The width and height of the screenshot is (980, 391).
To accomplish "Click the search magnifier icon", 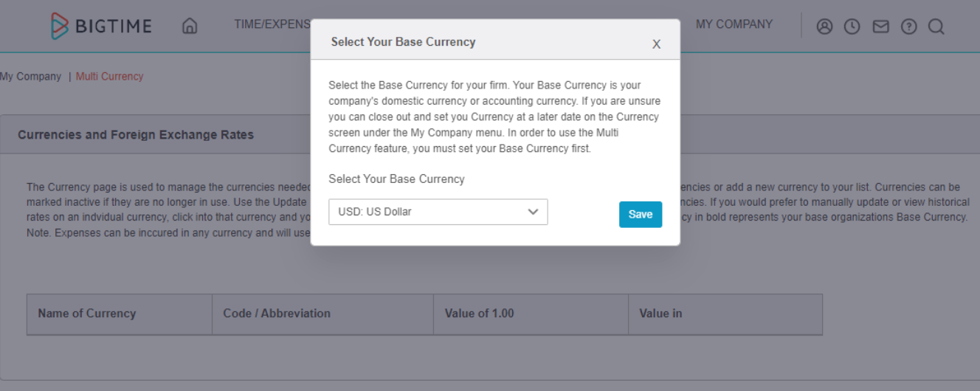I will [936, 27].
